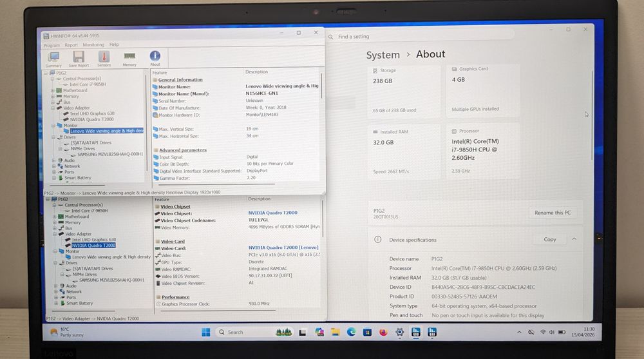The height and width of the screenshot is (359, 644).
Task: Open the Program menu
Action: click(x=52, y=45)
